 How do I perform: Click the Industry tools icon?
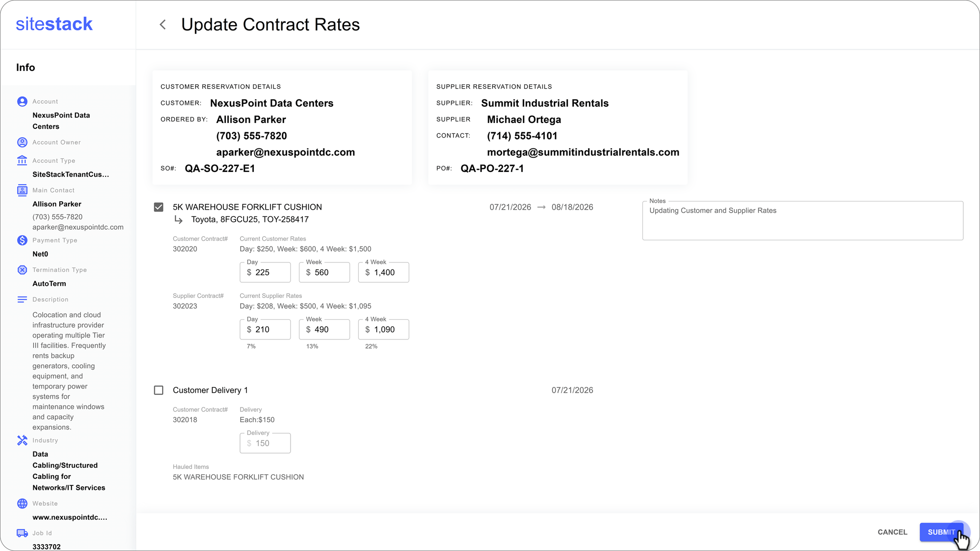(x=22, y=440)
